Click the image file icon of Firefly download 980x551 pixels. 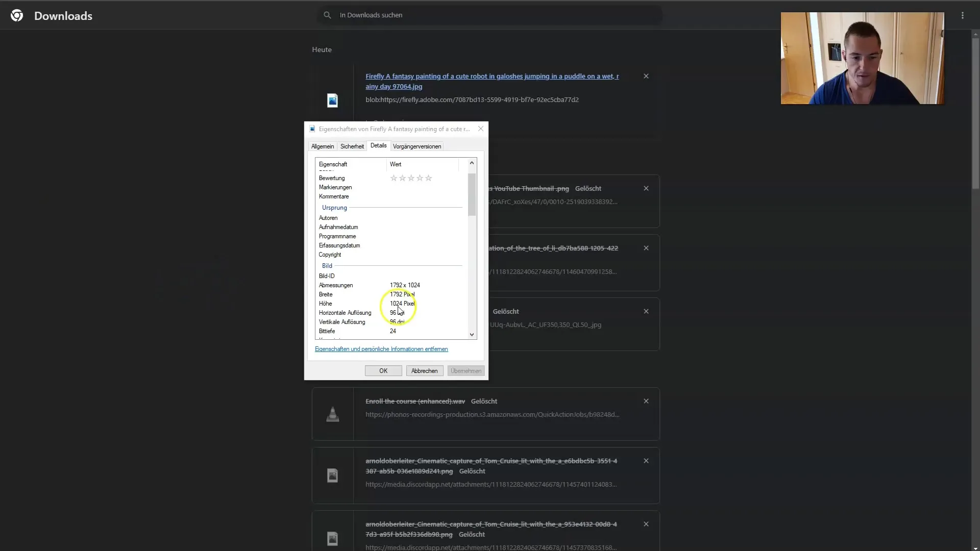point(332,100)
